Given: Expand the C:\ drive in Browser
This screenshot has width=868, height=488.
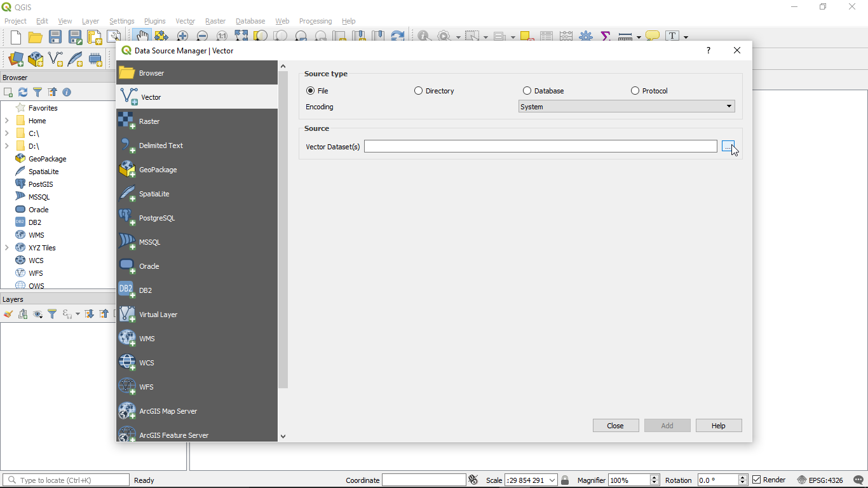Looking at the screenshot, I should click(x=7, y=133).
